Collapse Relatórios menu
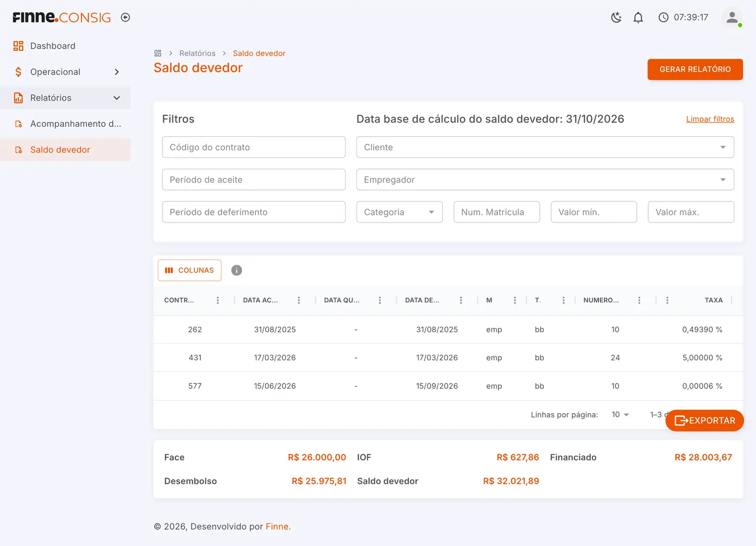Viewport: 756px width, 546px height. tap(65, 98)
